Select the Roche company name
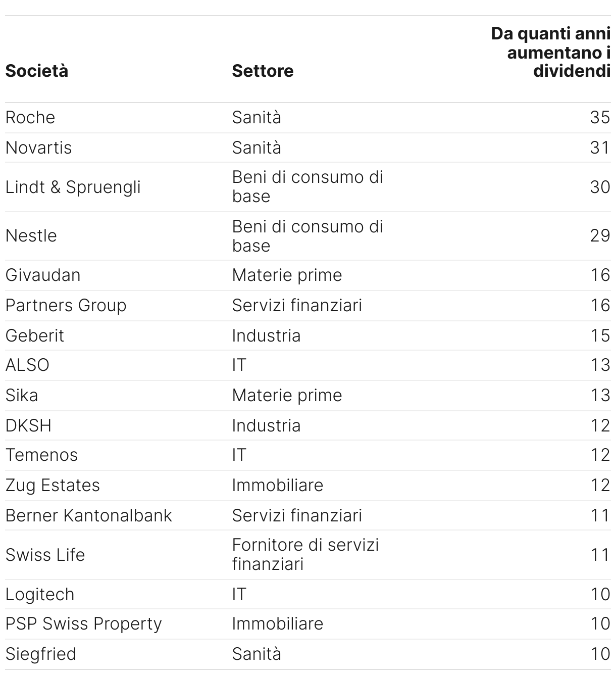Screen dimensions: 616x675 point(30,117)
